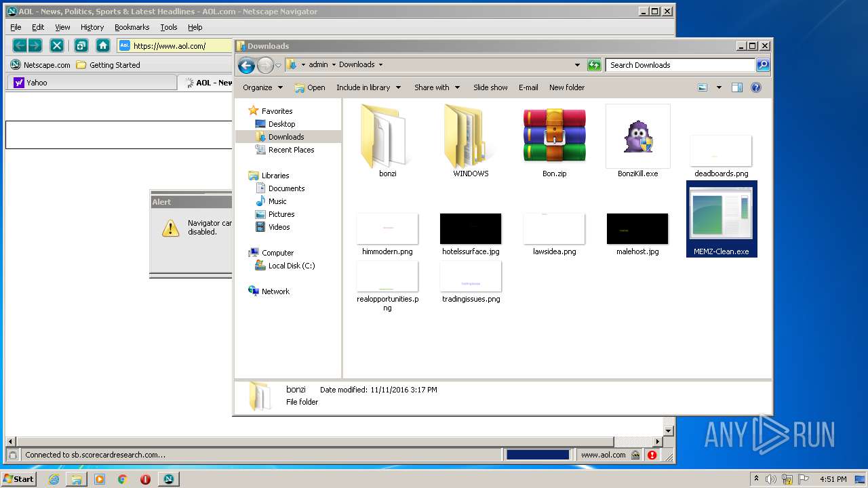The width and height of the screenshot is (868, 488).
Task: Click the Search Downloads field
Action: point(680,65)
